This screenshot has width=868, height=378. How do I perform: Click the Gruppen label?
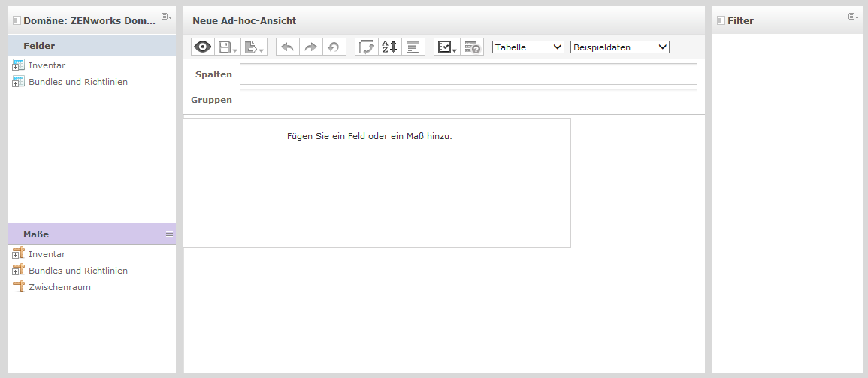pyautogui.click(x=211, y=100)
